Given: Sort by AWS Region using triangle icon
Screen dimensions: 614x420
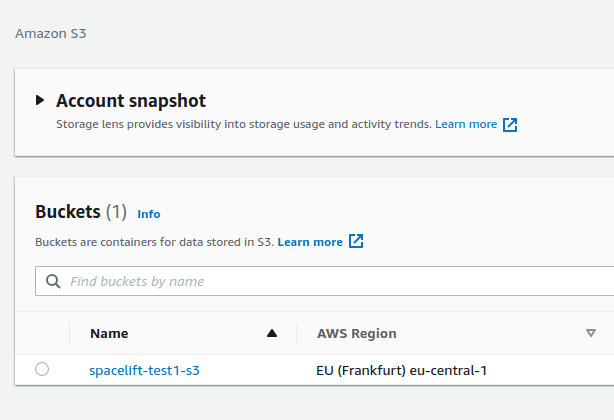Looking at the screenshot, I should point(591,334).
